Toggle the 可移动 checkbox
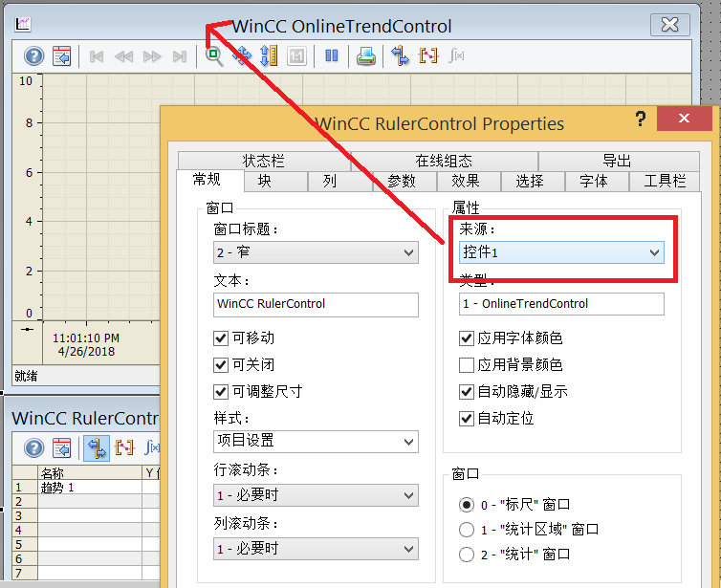The image size is (721, 588). pyautogui.click(x=221, y=338)
